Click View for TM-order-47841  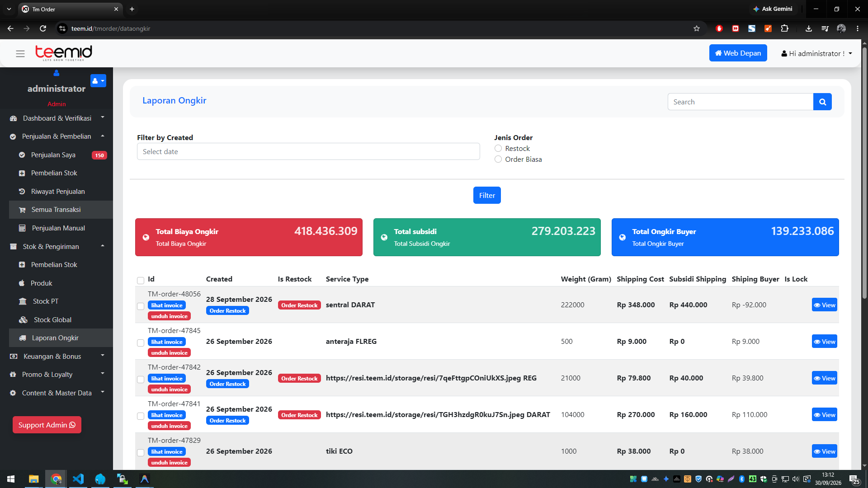tap(824, 415)
